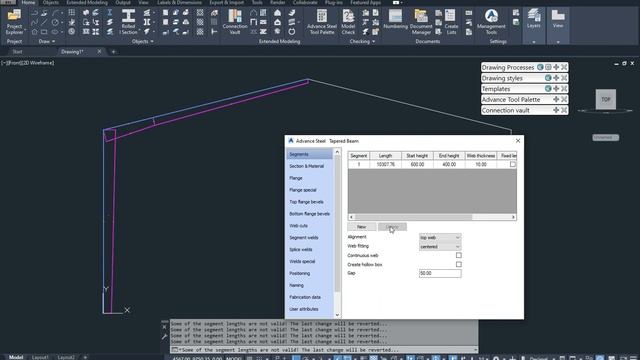Viewport: 640px width, 360px height.
Task: Click the Create Lists tool
Action: tap(451, 21)
